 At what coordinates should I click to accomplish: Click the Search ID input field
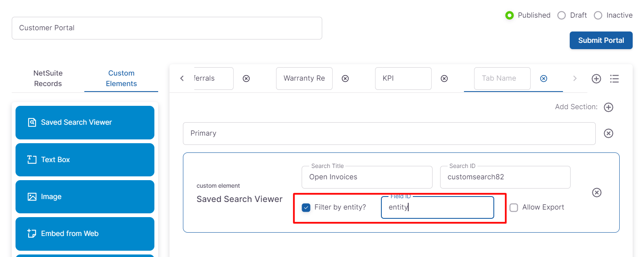tap(505, 177)
